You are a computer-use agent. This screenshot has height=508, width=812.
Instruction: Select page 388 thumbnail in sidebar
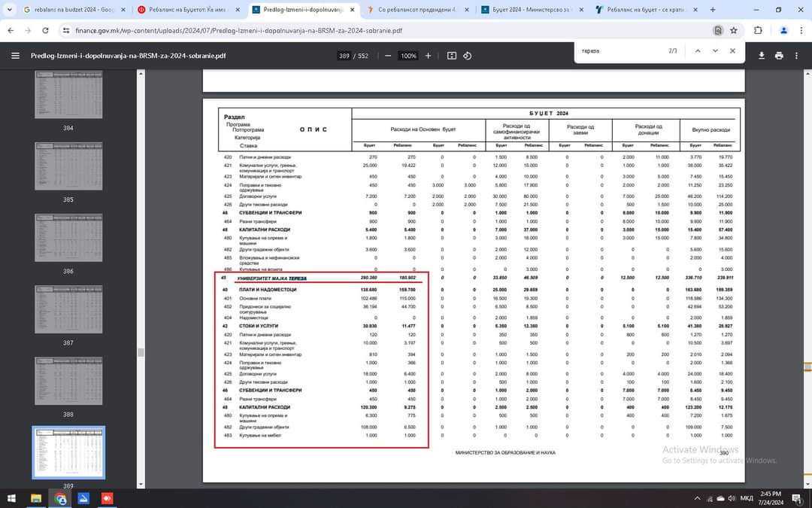point(68,381)
